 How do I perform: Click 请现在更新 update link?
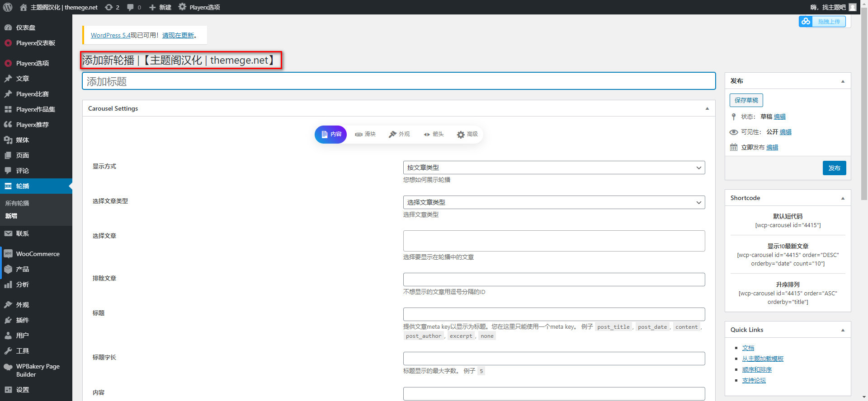178,35
